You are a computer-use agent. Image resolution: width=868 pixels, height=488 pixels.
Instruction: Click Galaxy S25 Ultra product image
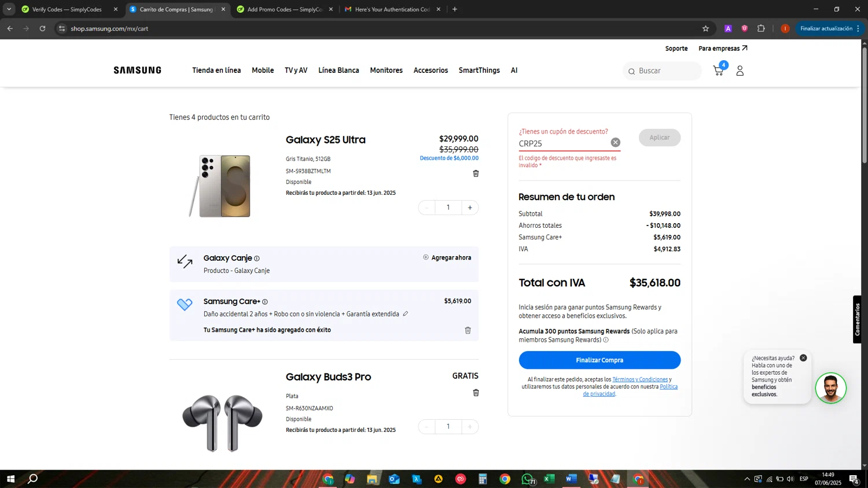point(220,186)
